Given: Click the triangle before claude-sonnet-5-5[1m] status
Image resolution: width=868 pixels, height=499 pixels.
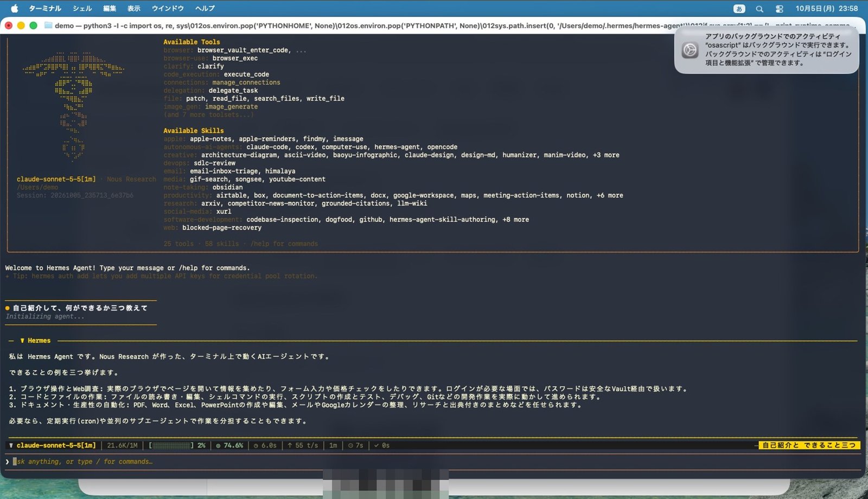Looking at the screenshot, I should coord(11,445).
